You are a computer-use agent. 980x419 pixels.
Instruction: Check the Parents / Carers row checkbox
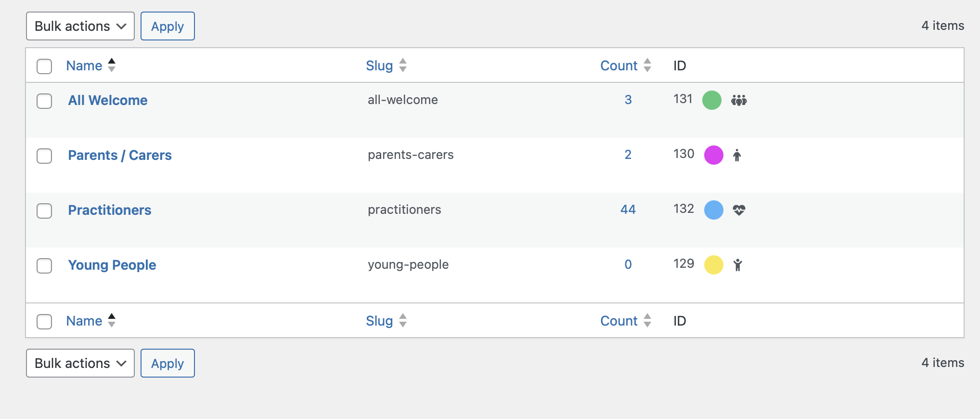(x=44, y=156)
